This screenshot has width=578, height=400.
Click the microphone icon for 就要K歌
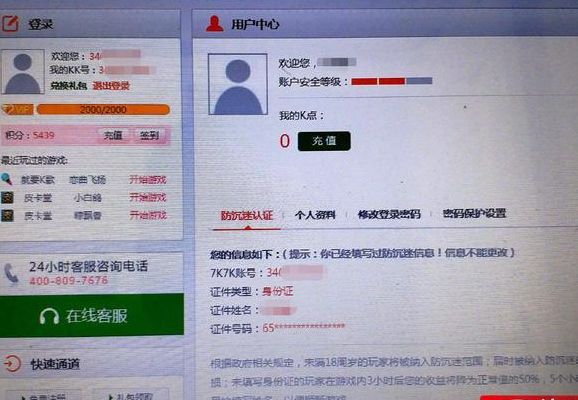(7, 179)
